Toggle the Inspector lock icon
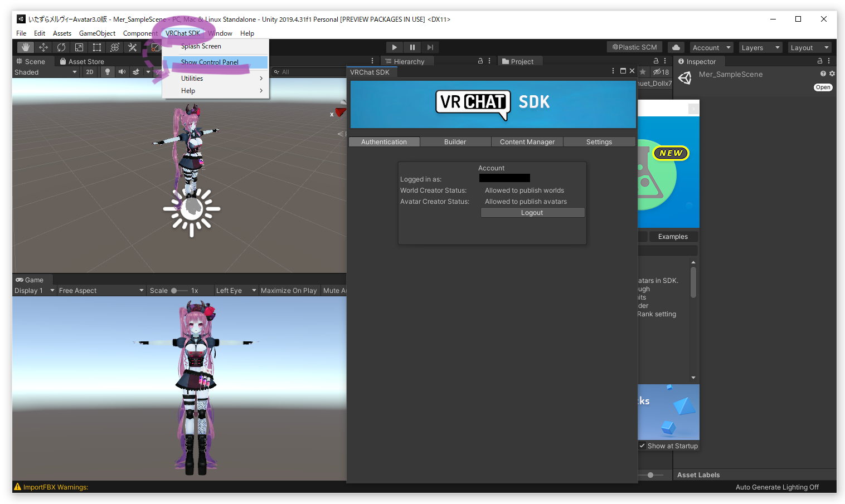 point(820,61)
